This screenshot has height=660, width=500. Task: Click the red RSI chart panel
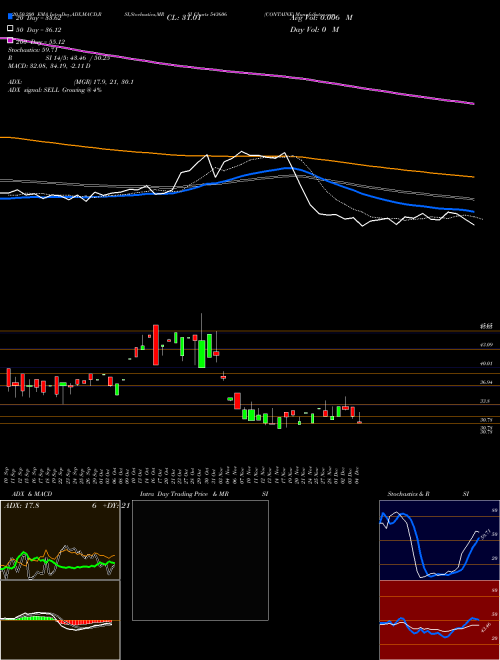tap(439, 620)
